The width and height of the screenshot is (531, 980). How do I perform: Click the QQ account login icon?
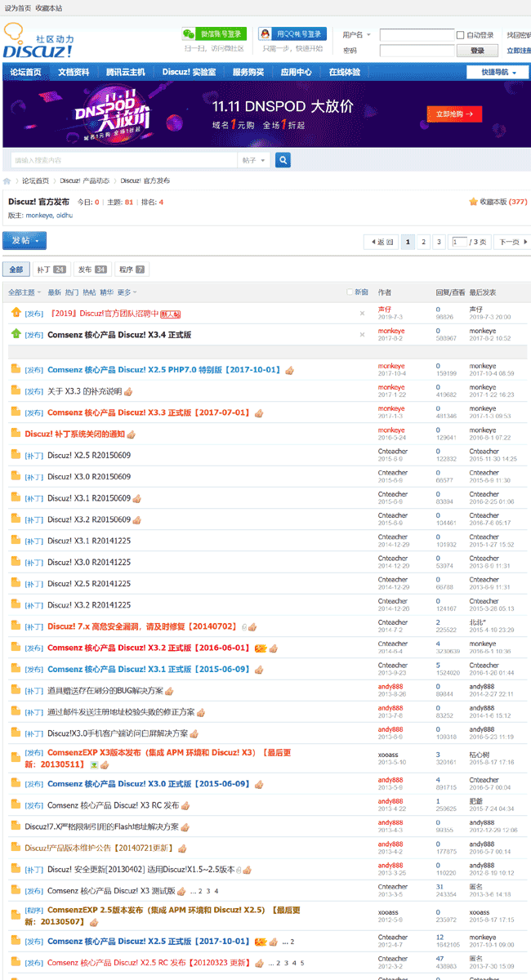pos(266,34)
